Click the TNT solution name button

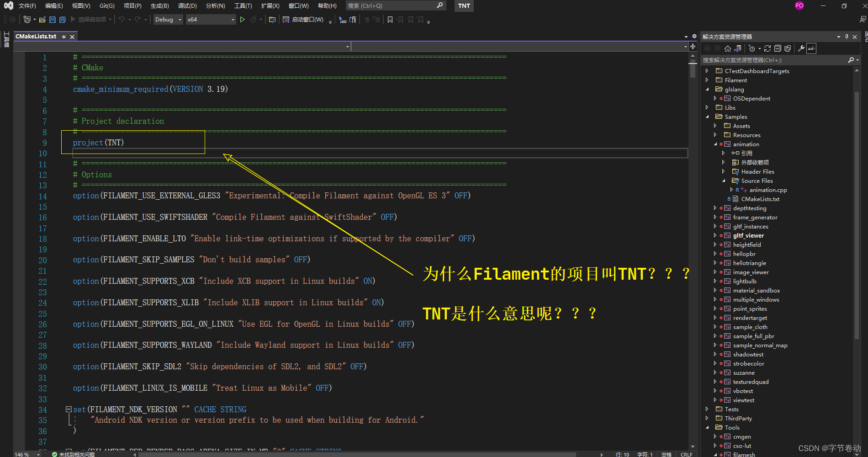464,5
